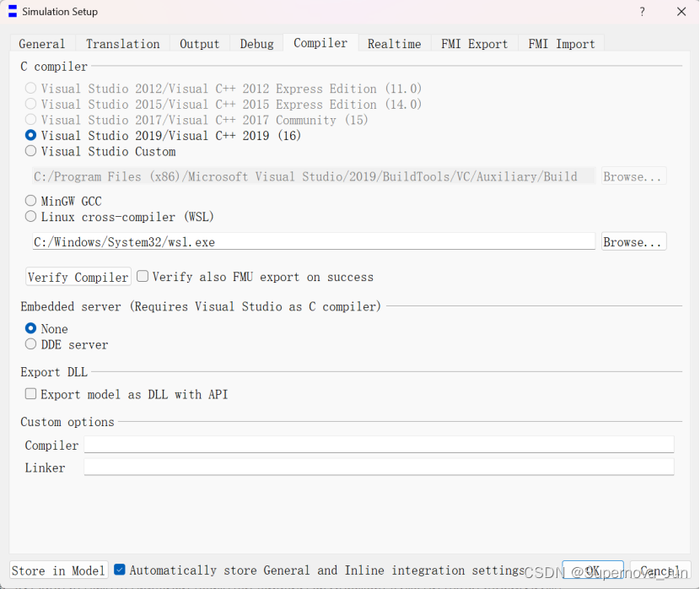Click the Visual Studio Build path field
The image size is (700, 589).
314,176
